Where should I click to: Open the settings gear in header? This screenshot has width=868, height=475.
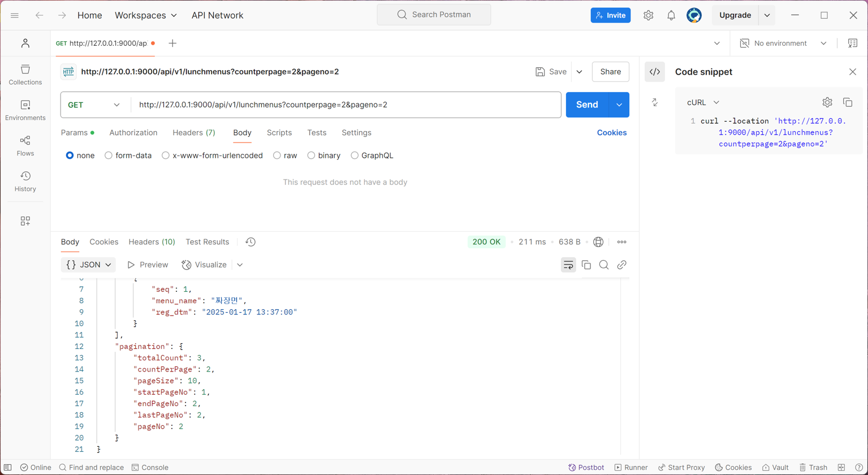649,15
